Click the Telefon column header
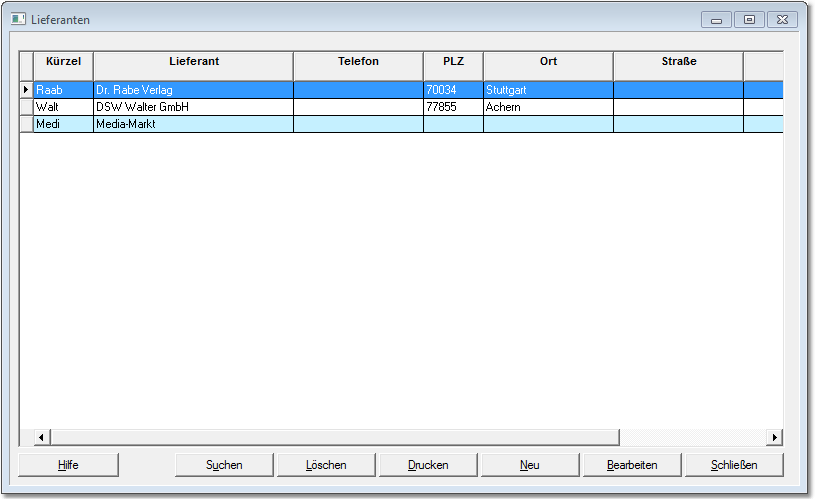 (358, 62)
